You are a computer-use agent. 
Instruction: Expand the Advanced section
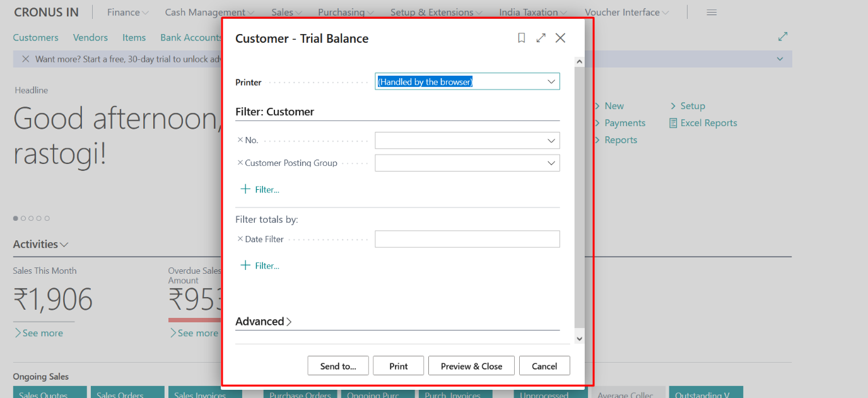pyautogui.click(x=263, y=321)
